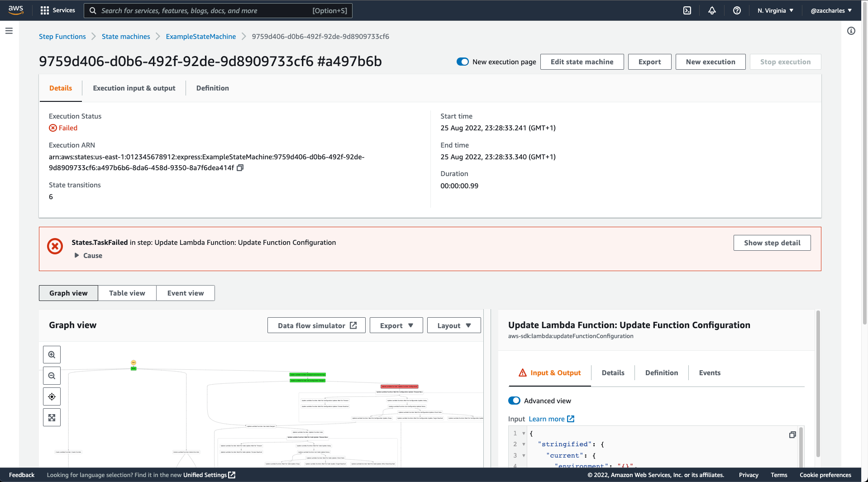
Task: Collapse JSON line 3 current fold arrow
Action: point(524,455)
